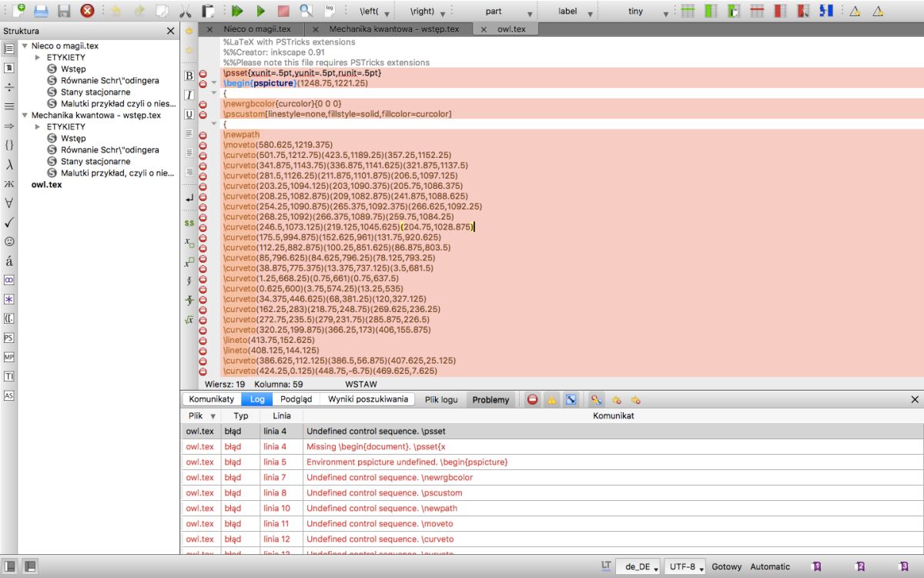Switch to Mechanika kwantowa - wstęp.tex tab

pos(393,29)
